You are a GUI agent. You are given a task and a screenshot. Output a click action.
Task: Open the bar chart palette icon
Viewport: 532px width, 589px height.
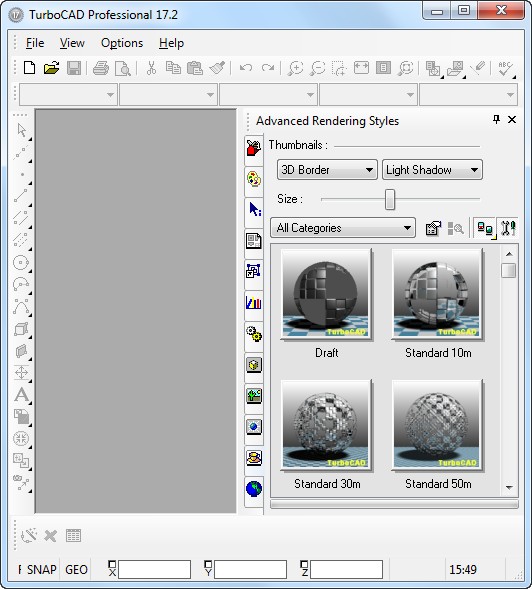tap(254, 302)
